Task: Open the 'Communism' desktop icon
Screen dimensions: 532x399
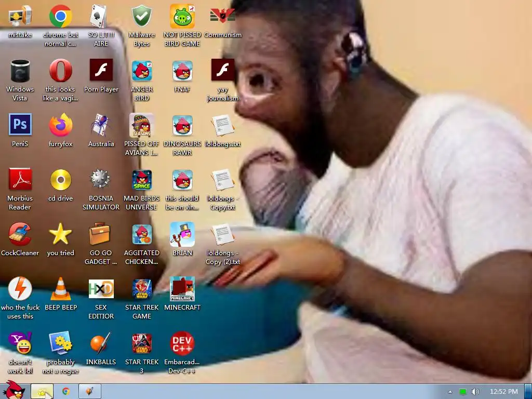Action: [222, 16]
